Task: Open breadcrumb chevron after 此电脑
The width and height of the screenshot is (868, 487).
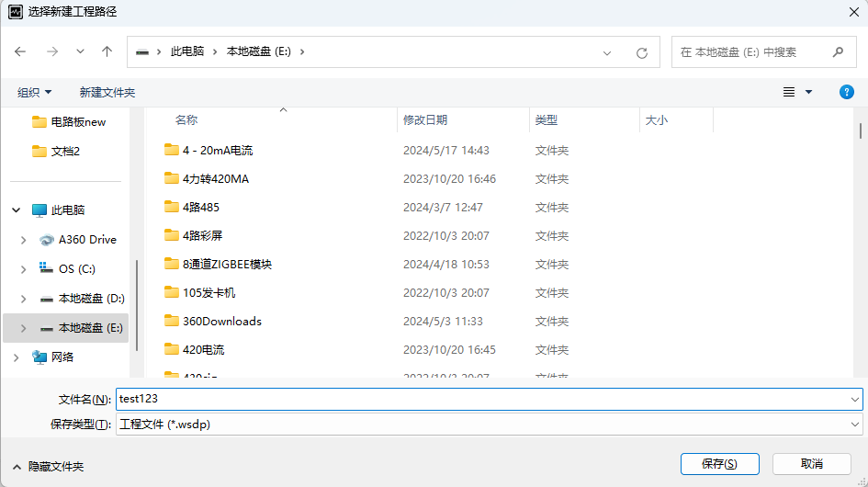Action: pos(215,51)
